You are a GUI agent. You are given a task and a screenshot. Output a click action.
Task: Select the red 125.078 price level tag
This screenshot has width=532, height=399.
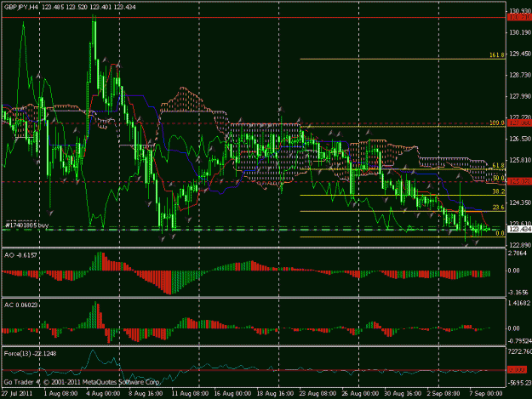click(519, 181)
